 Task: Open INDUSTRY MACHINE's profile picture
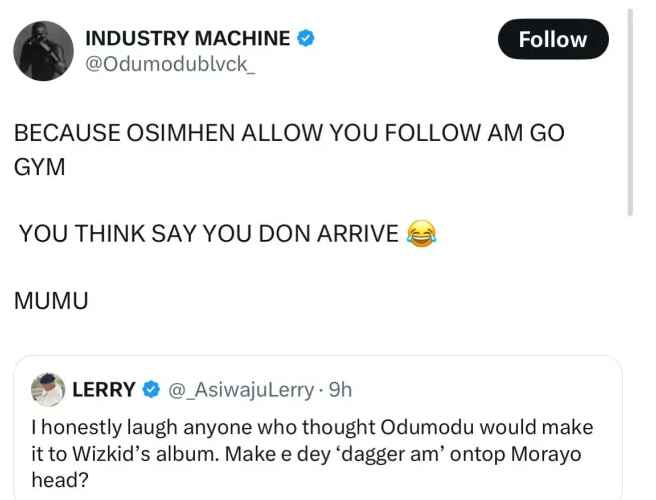pos(44,51)
